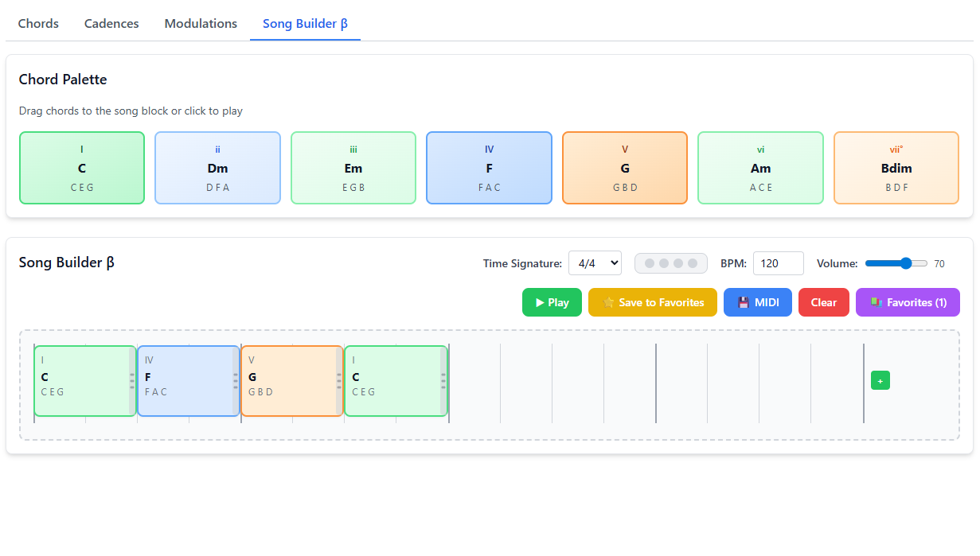Click the beat indicator dots
980x556 pixels.
tap(670, 263)
